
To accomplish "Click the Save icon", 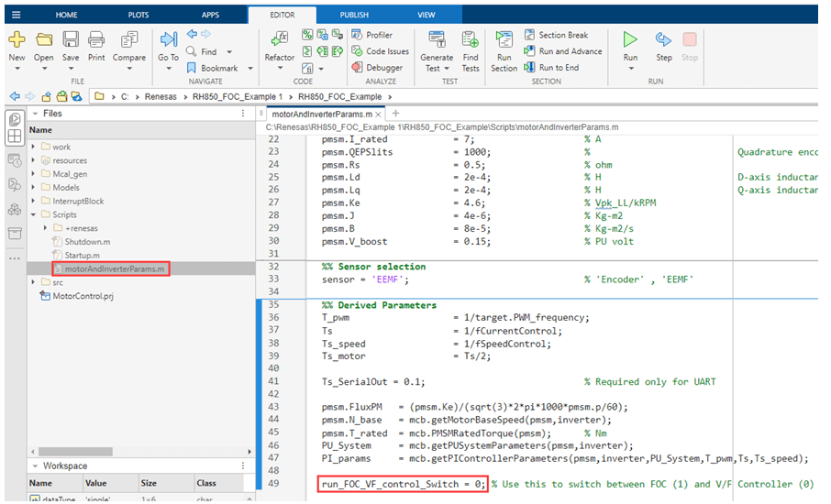I will 71,40.
